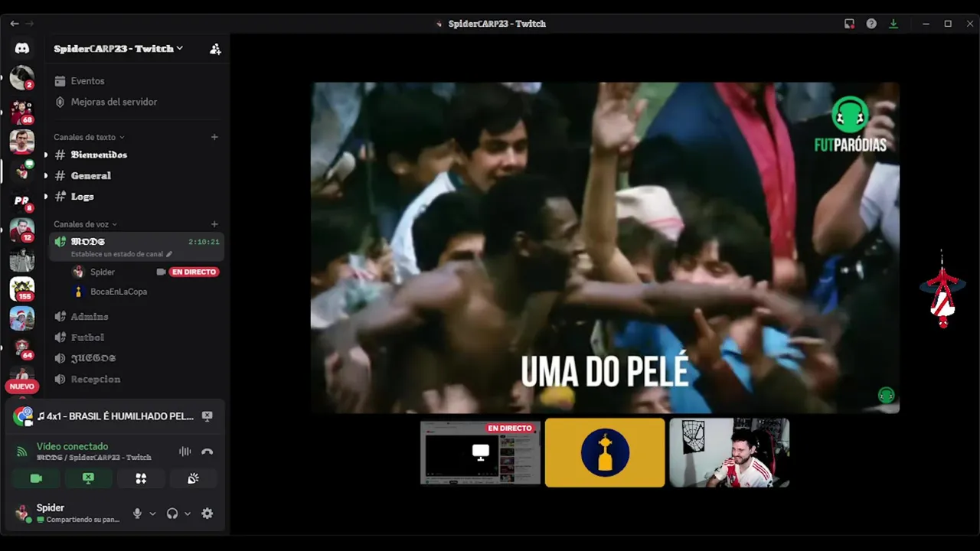980x551 pixels.
Task: Disconnect from voice call
Action: 207,452
